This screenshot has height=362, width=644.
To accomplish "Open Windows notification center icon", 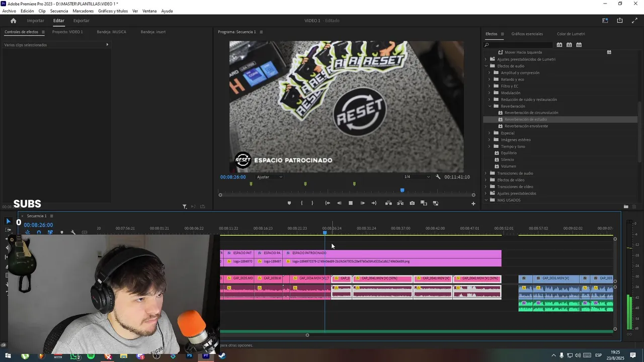I will pos(633,355).
